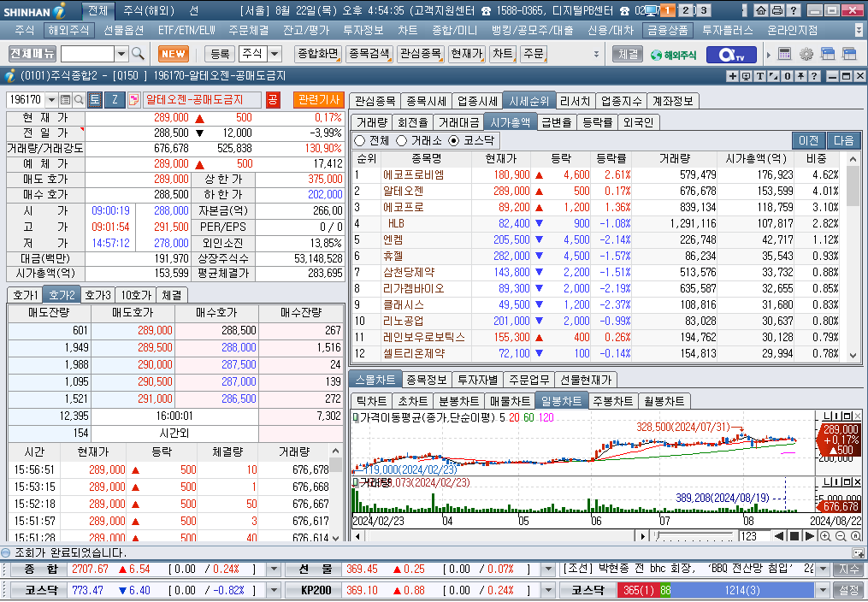
Task: Open the settings gear in toolbar
Action: pyautogui.click(x=806, y=54)
